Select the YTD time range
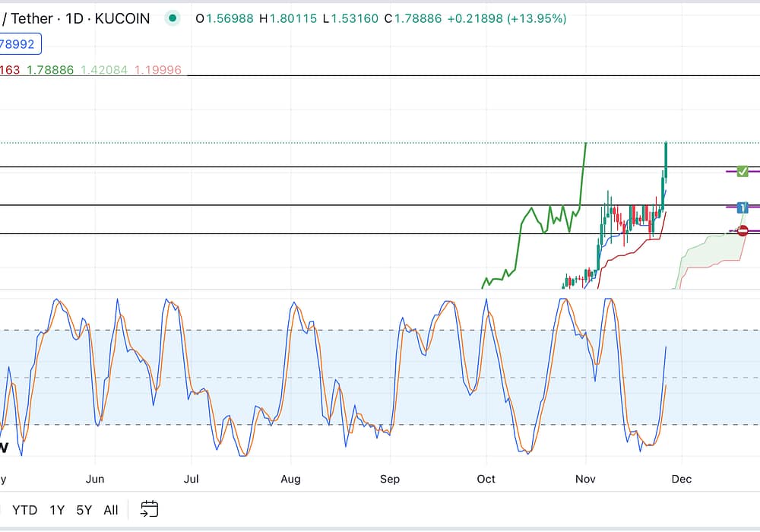This screenshot has height=532, width=760. (x=24, y=510)
